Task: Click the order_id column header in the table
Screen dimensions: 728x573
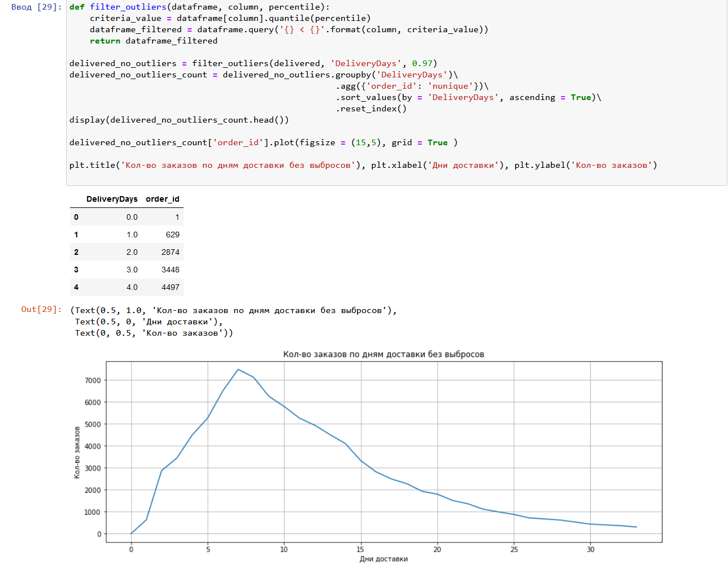Action: [x=162, y=199]
